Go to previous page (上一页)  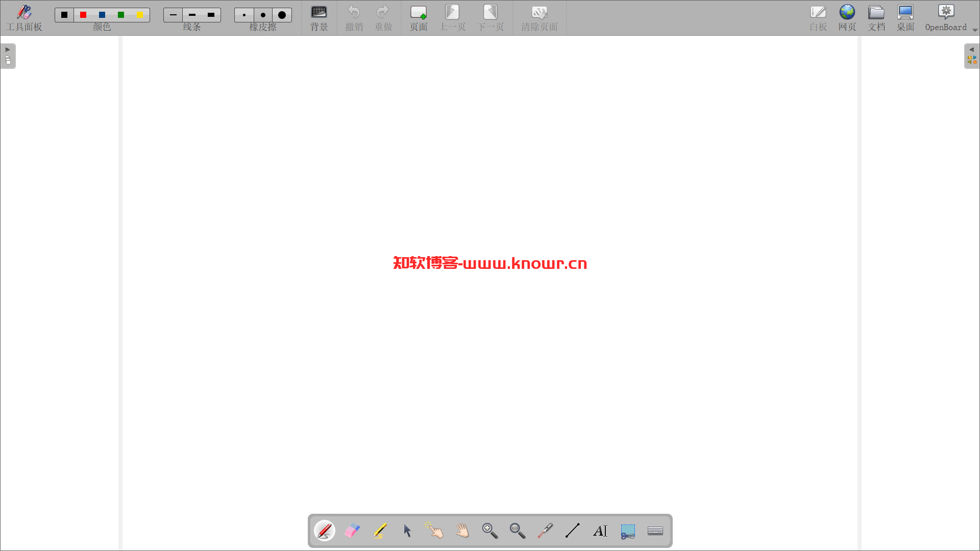(x=452, y=18)
